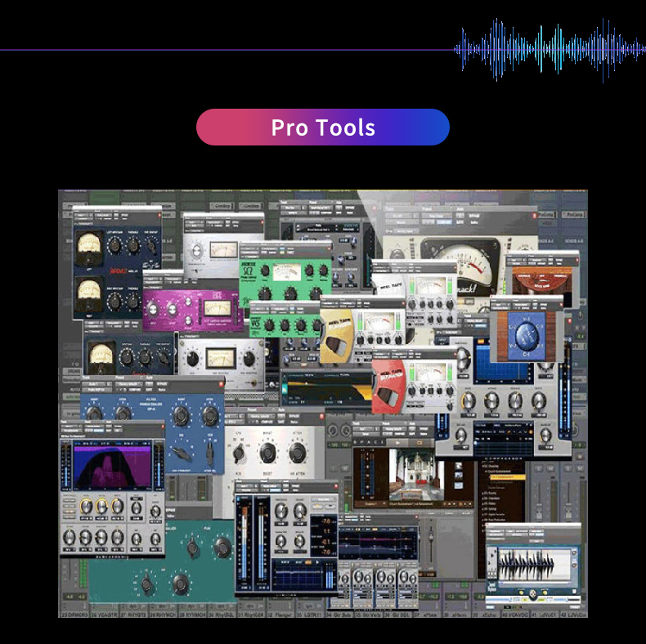Image resolution: width=646 pixels, height=644 pixels.
Task: Click the round gold button in Sound Replacer plugin
Action: [x=533, y=594]
